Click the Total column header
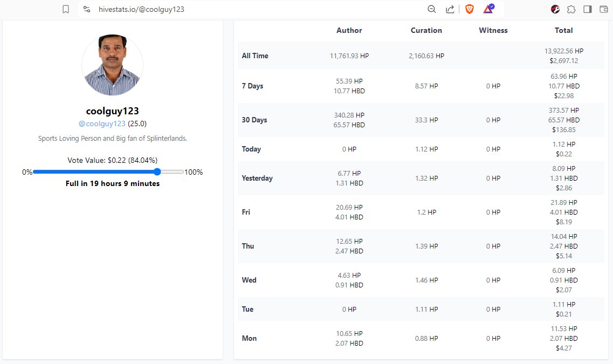The image size is (613, 364). [564, 30]
